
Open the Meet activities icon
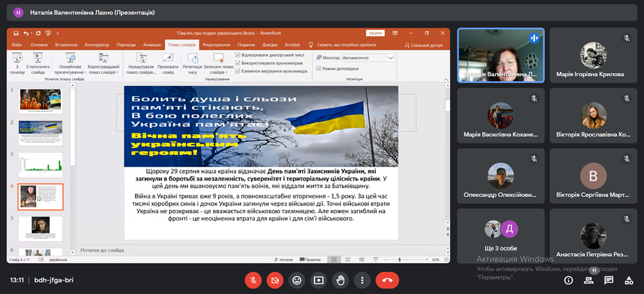pyautogui.click(x=629, y=280)
